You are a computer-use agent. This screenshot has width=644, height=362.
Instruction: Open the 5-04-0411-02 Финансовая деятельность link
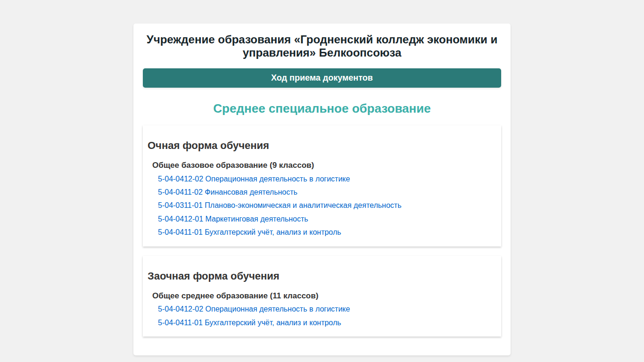point(228,192)
